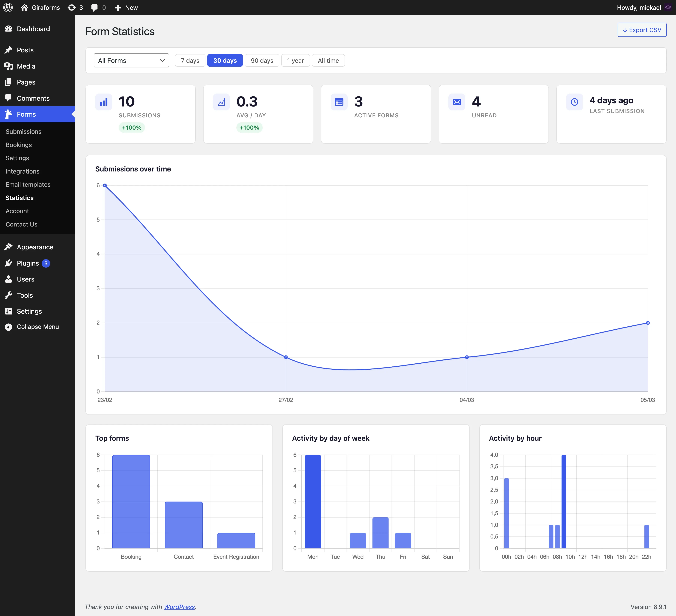Image resolution: width=676 pixels, height=616 pixels.
Task: Click the Forms icon in the sidebar
Action: coord(9,114)
